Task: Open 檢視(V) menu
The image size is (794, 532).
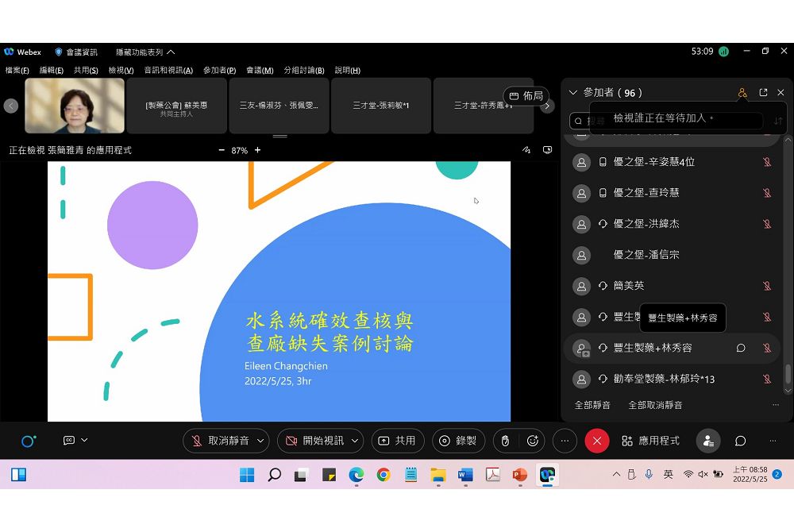Action: [121, 71]
